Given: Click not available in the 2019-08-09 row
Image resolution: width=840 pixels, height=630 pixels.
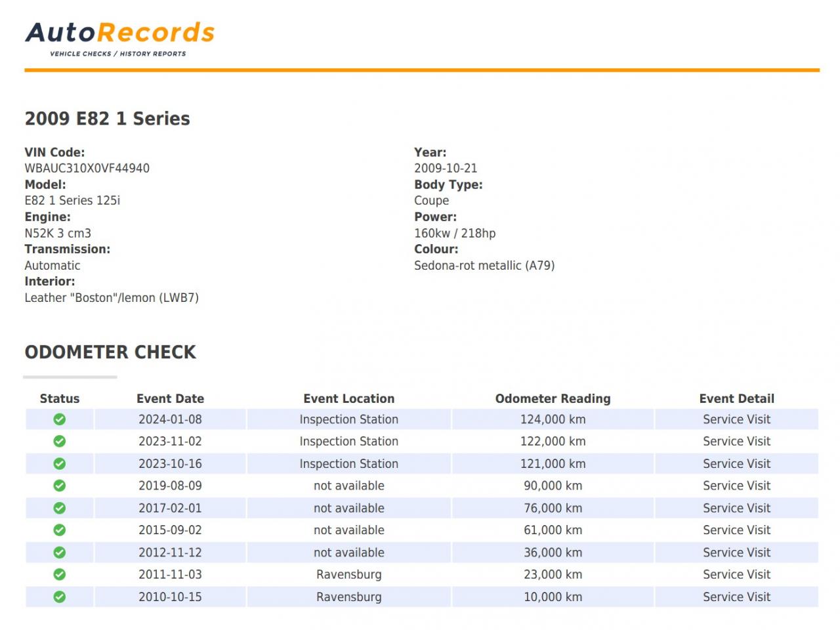Looking at the screenshot, I should 349,486.
